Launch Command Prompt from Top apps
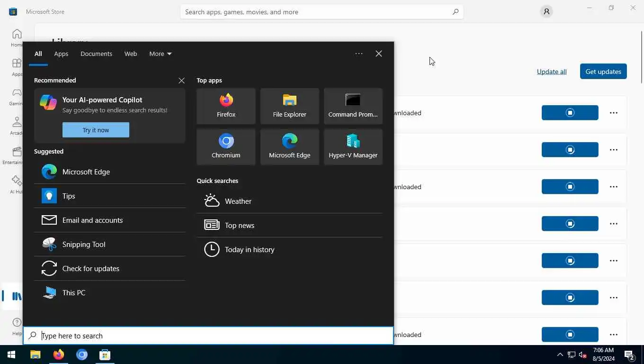This screenshot has height=364, width=644. point(353,106)
